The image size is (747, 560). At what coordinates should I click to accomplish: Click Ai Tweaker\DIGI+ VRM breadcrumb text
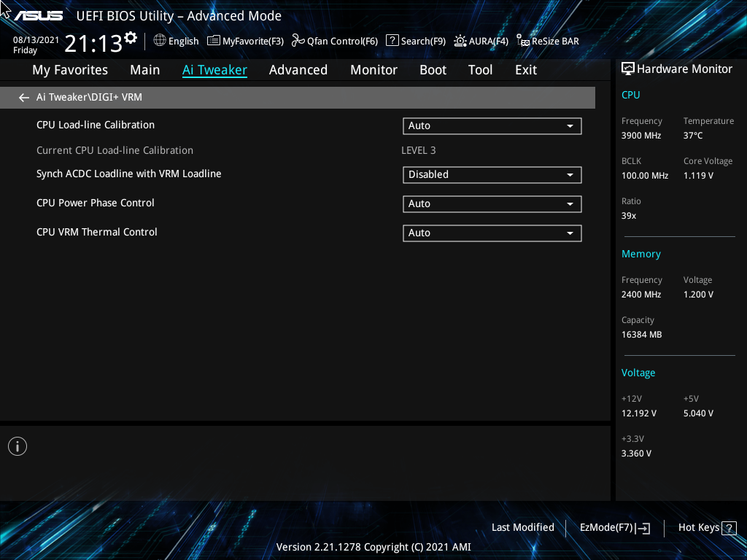[89, 97]
